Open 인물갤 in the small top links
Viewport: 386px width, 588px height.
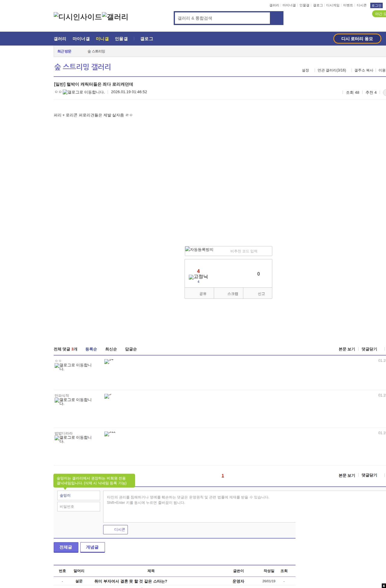coord(304,5)
